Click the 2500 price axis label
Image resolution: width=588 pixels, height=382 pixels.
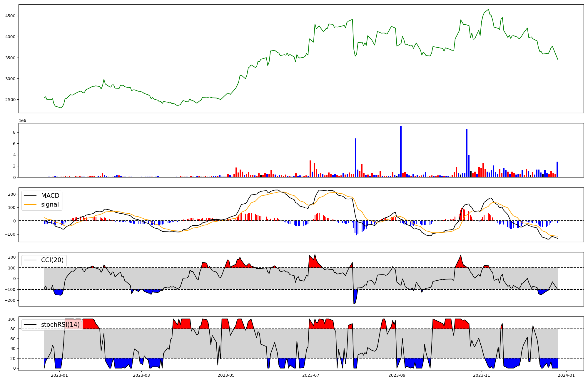click(10, 100)
